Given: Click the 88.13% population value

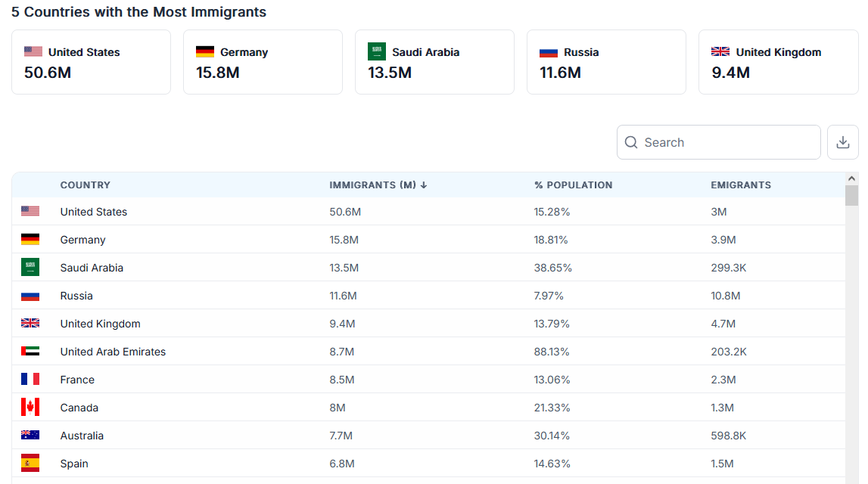Looking at the screenshot, I should coord(552,352).
